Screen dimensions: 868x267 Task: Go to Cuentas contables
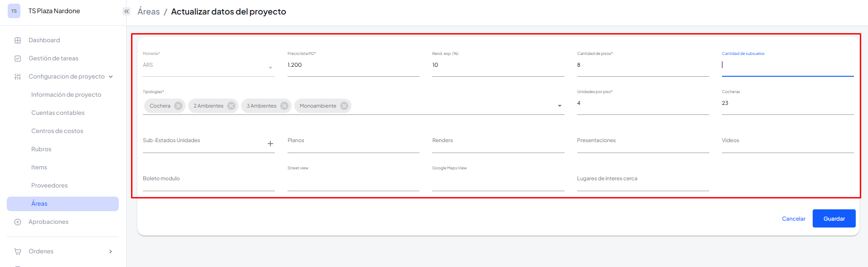click(x=58, y=113)
